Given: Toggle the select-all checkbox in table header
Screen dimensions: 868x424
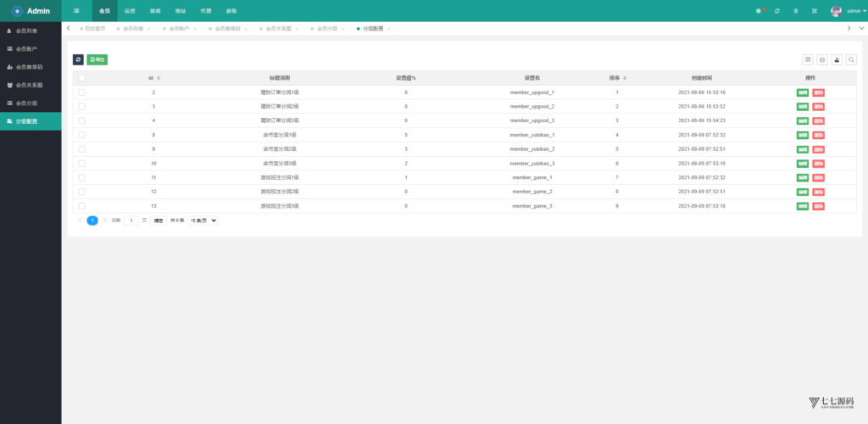Looking at the screenshot, I should tap(82, 78).
